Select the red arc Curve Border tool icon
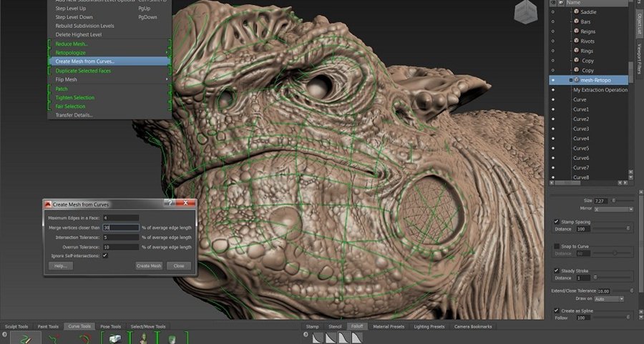Image resolution: width=644 pixels, height=344 pixels. 85,339
